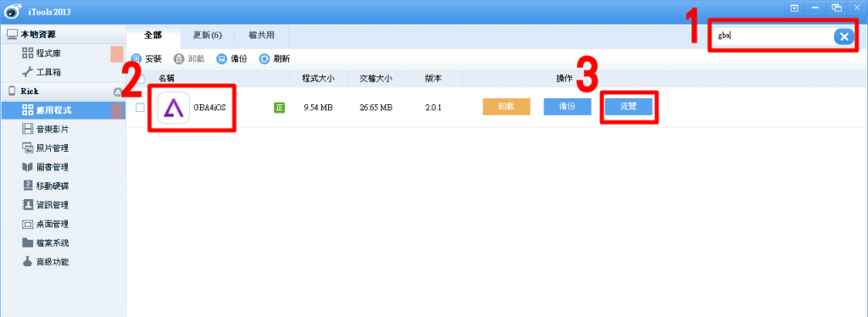The height and width of the screenshot is (317, 868).
Task: Click the 刷新 refresh toolbar button
Action: [275, 58]
